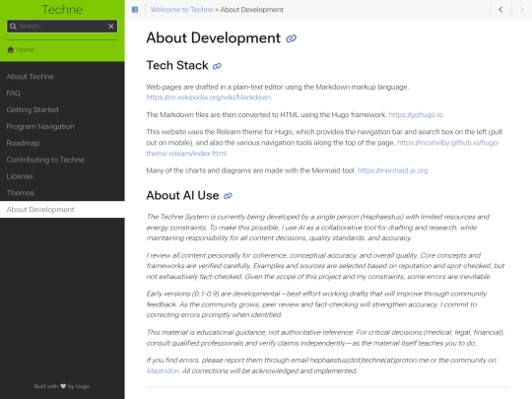Screen dimensions: 532x399
Task: Copy anchor link for About AI Use heading
Action: click(228, 196)
